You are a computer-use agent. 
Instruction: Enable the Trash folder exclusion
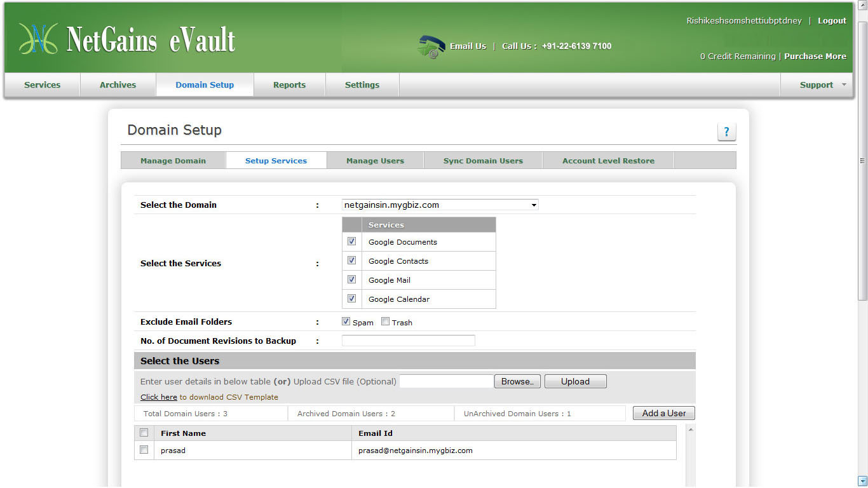[385, 322]
